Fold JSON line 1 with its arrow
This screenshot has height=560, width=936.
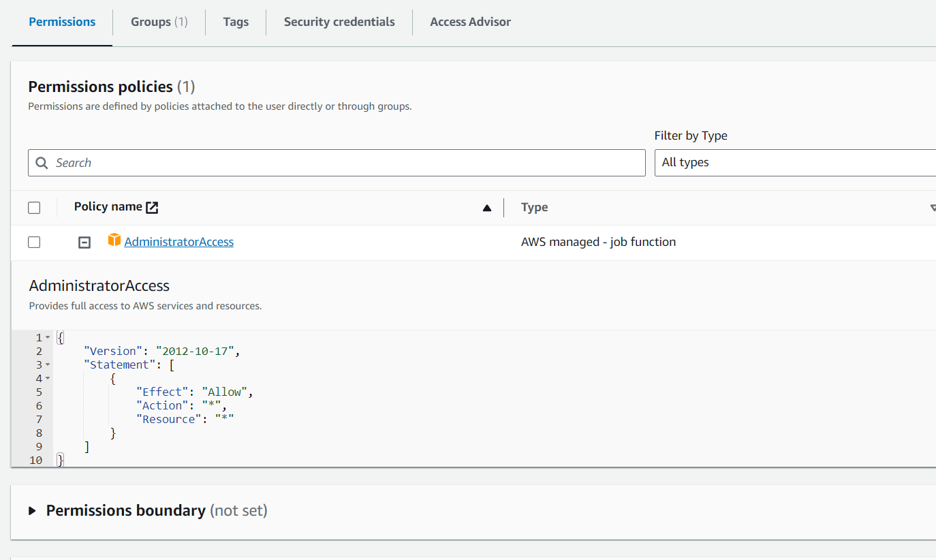click(48, 338)
